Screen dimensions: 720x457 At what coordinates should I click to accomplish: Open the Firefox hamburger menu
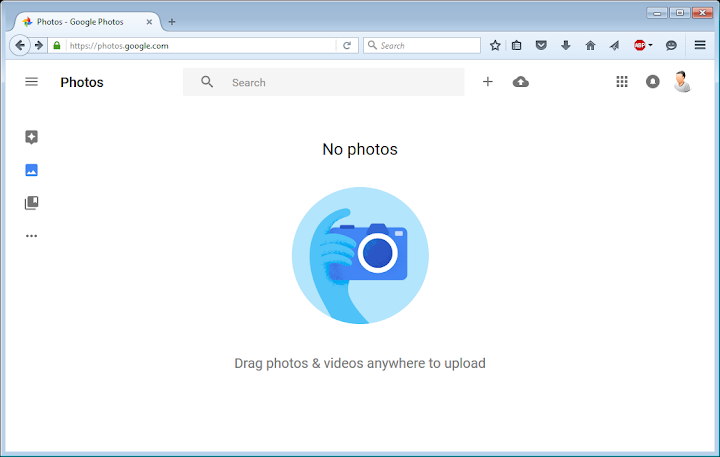pyautogui.click(x=700, y=45)
